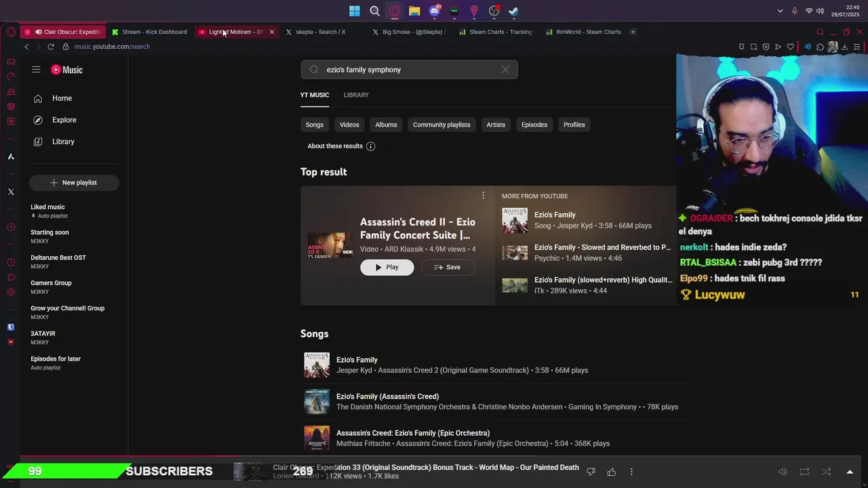The width and height of the screenshot is (868, 488).
Task: Expand the player page with up arrow
Action: (850, 472)
